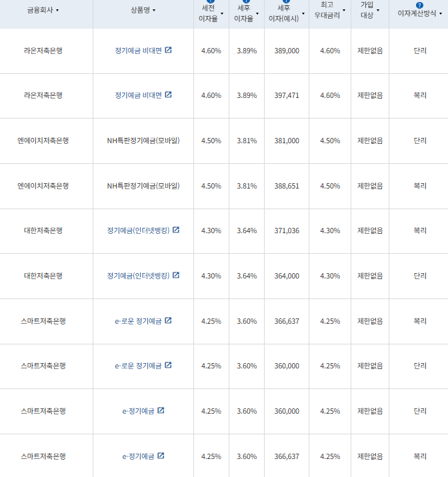Select the 364,000 after-tax interest cell
448x477 pixels.
[287, 276]
